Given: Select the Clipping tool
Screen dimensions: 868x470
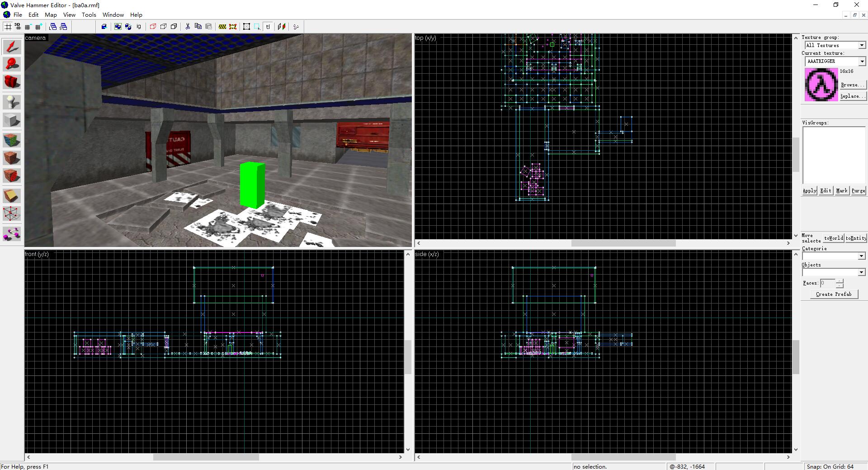Looking at the screenshot, I should click(12, 196).
